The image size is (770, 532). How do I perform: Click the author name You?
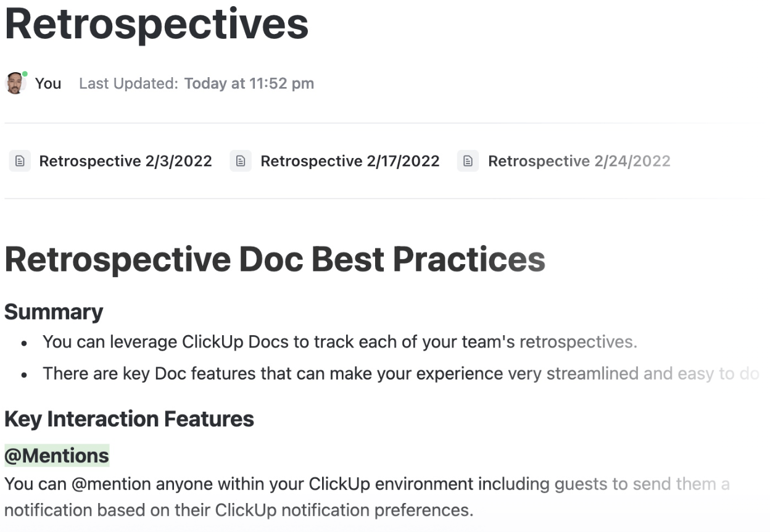(x=48, y=83)
